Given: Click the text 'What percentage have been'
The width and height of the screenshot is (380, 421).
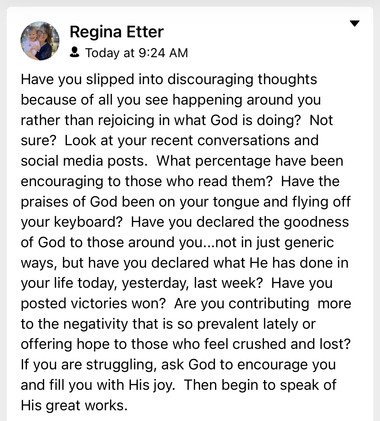Looking at the screenshot, I should pyautogui.click(x=250, y=161).
